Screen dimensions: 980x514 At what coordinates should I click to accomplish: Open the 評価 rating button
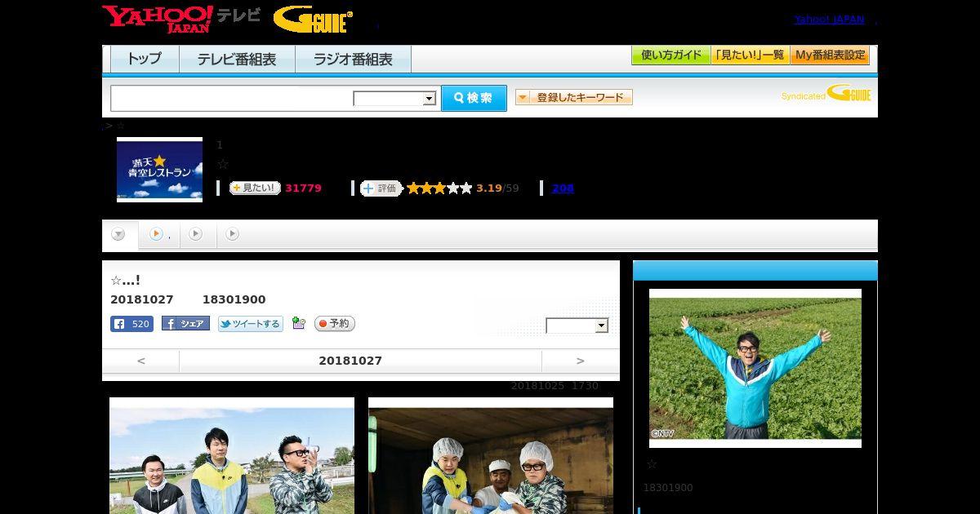pyautogui.click(x=381, y=188)
